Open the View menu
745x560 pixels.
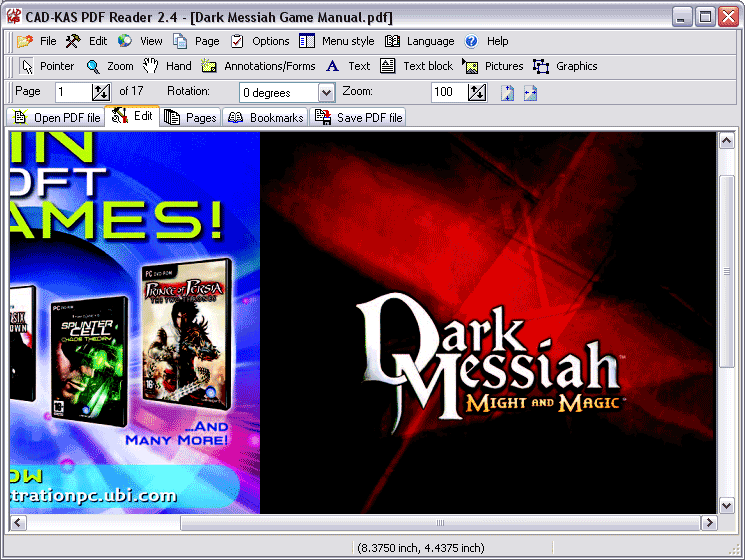(151, 41)
